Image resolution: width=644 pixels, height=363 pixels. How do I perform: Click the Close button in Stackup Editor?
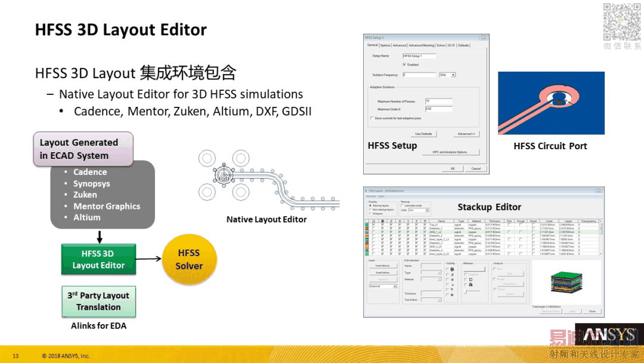(x=592, y=311)
